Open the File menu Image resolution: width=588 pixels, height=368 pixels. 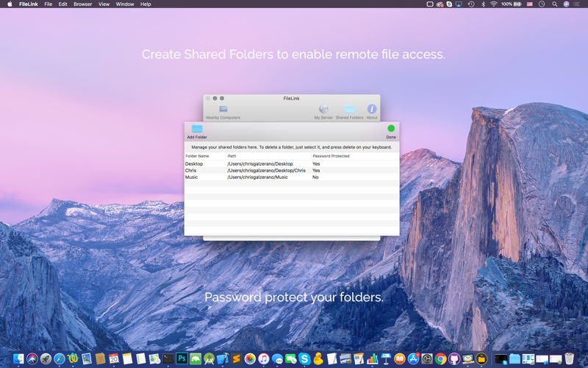[x=48, y=4]
